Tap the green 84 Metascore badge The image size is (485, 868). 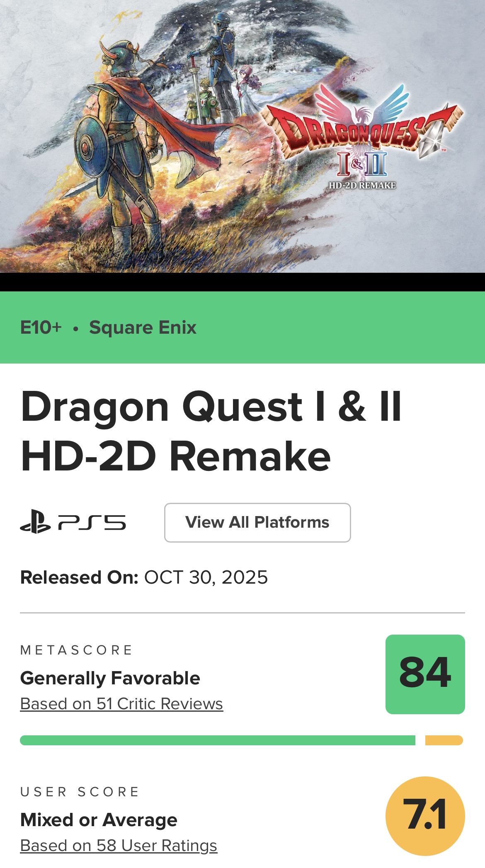click(425, 674)
